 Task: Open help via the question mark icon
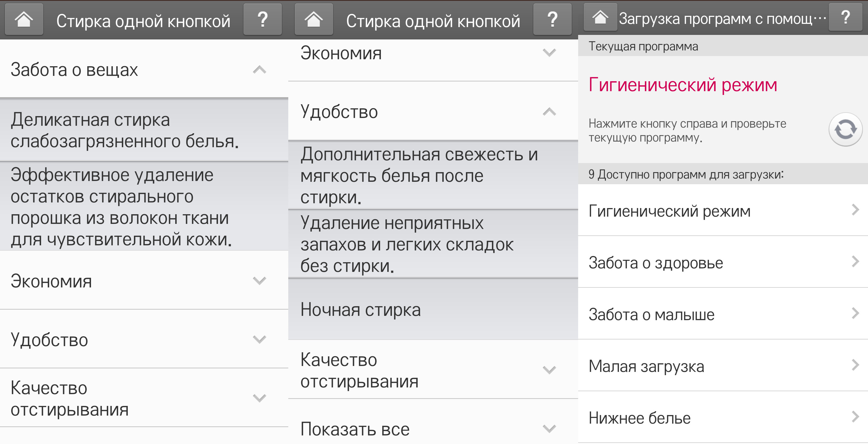[x=262, y=19]
